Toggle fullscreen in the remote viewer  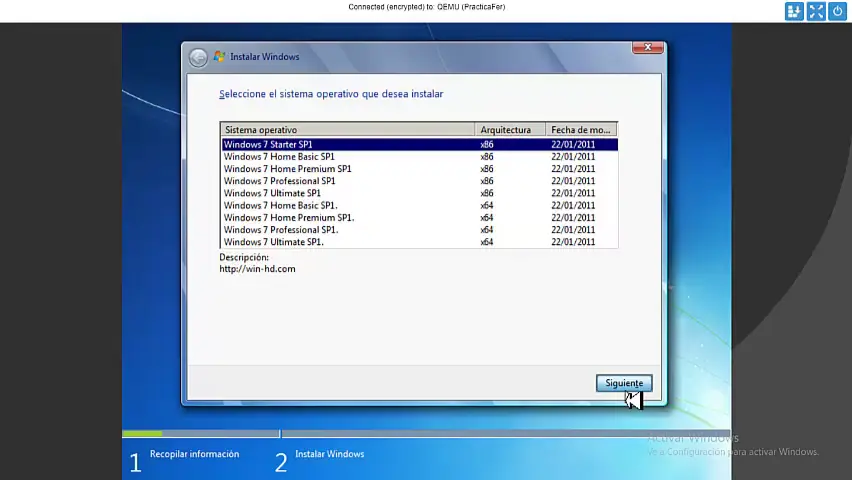click(x=816, y=11)
